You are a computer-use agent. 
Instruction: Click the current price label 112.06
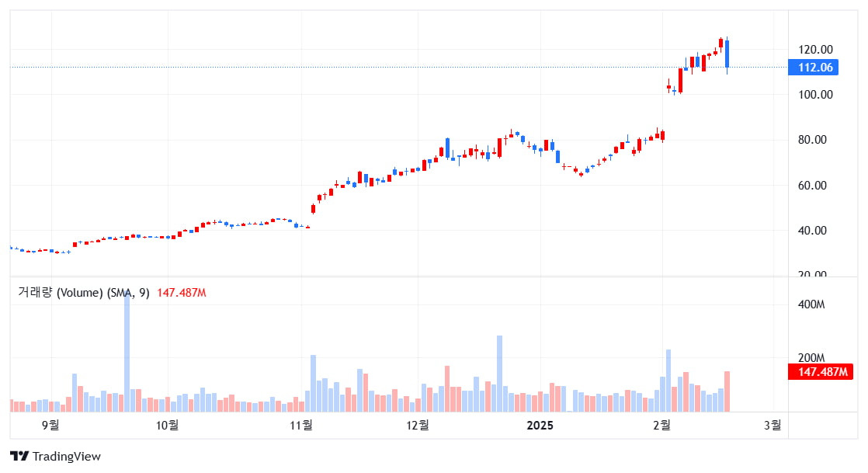[813, 68]
